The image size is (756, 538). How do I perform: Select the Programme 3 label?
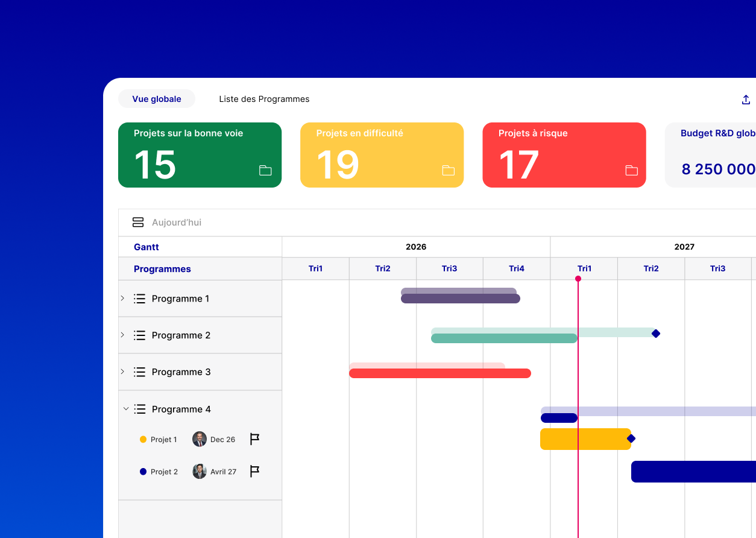click(181, 372)
